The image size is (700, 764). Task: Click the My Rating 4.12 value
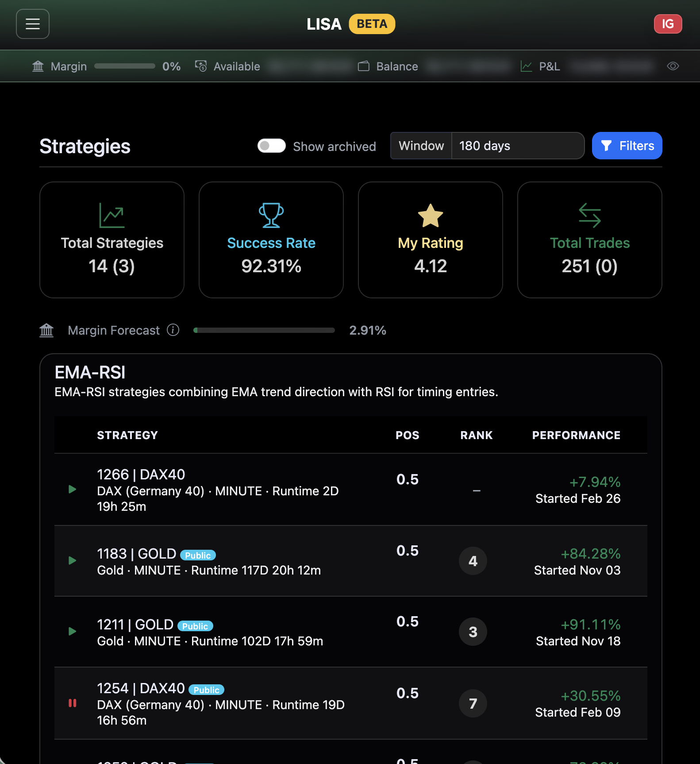click(431, 266)
